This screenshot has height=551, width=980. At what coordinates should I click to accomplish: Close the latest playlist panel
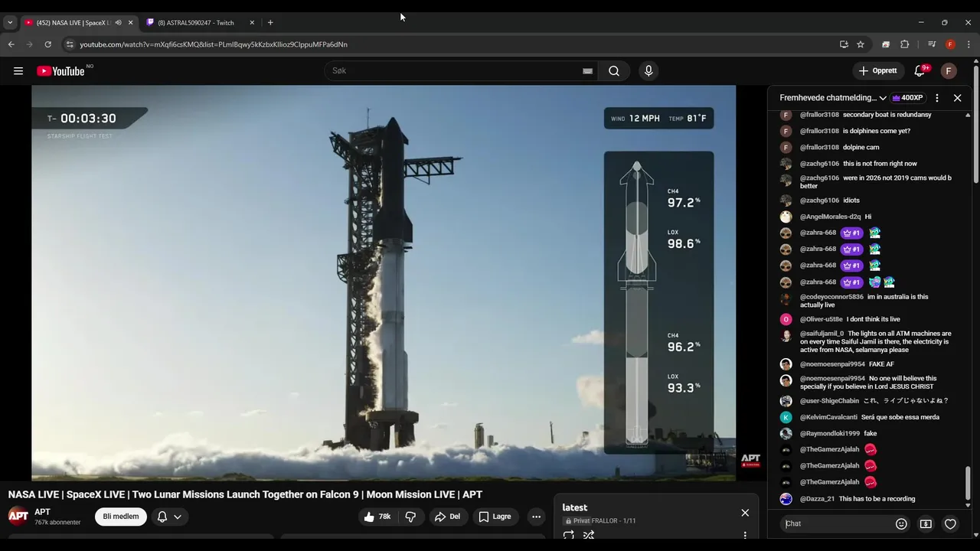(745, 513)
